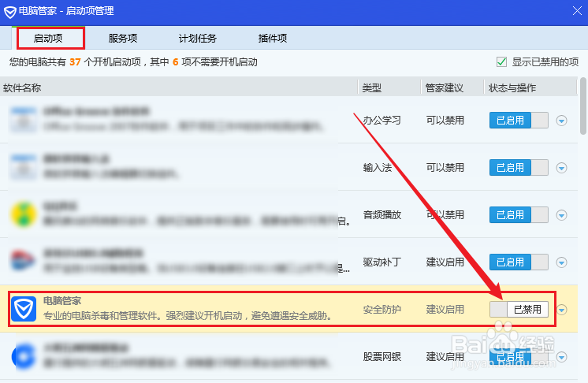Click the 输入法 type cell
Viewport: 588px width, 383px height.
point(378,168)
